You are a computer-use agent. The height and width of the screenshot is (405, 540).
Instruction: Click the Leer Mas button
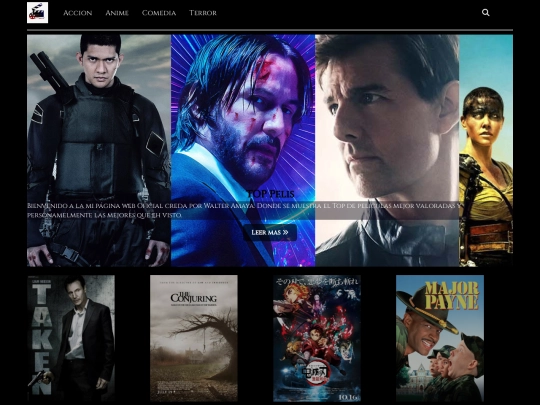(270, 232)
